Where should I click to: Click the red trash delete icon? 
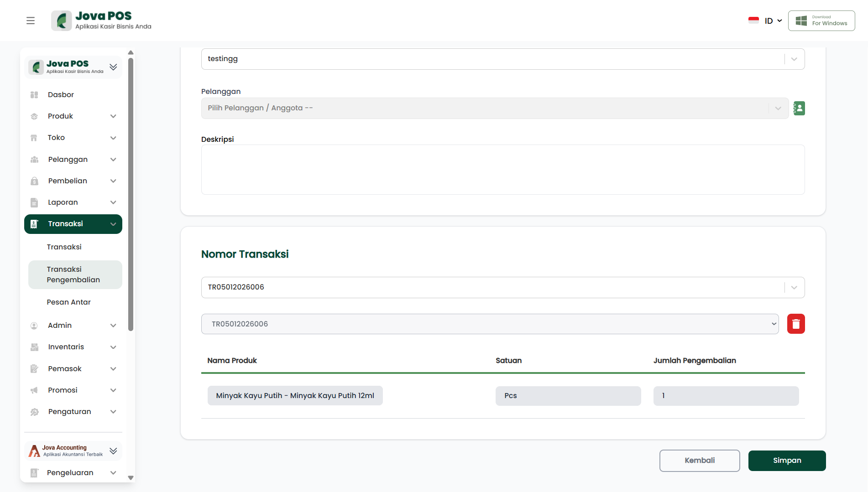(796, 324)
